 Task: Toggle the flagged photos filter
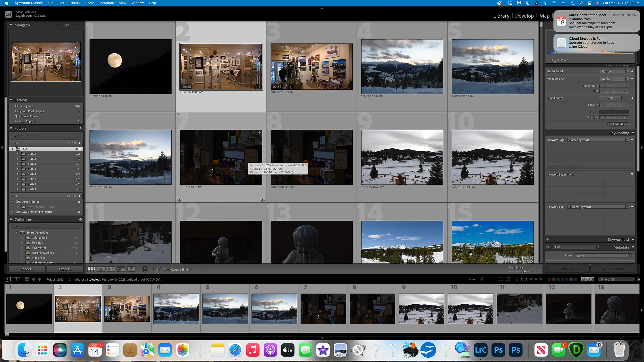point(481,279)
